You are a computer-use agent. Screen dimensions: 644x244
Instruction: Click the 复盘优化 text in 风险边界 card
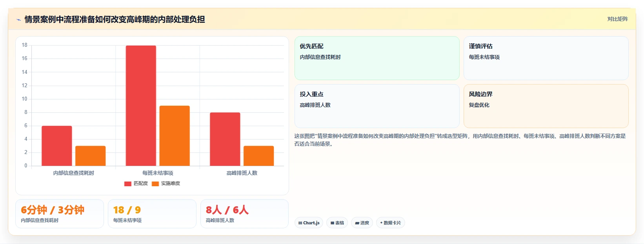pos(479,105)
